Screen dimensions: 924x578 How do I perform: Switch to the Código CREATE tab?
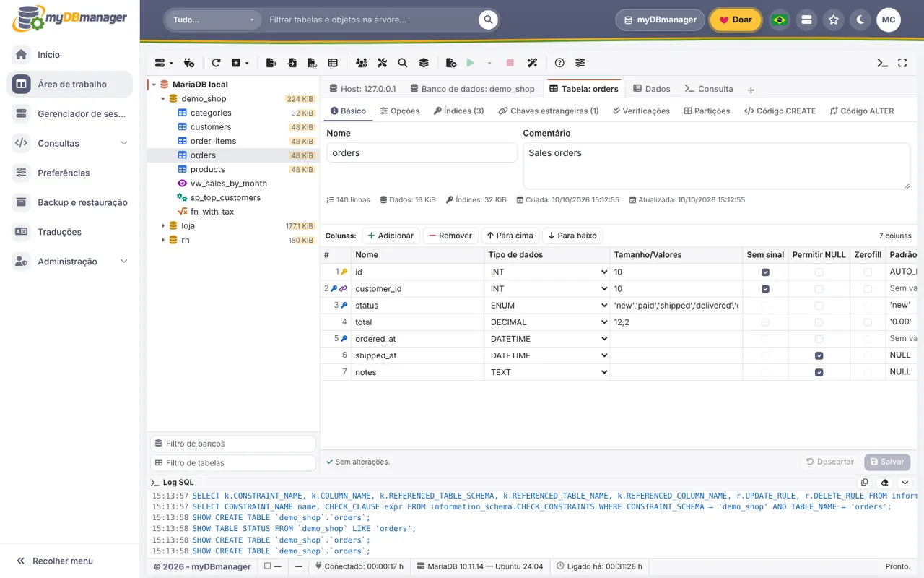[x=780, y=111]
